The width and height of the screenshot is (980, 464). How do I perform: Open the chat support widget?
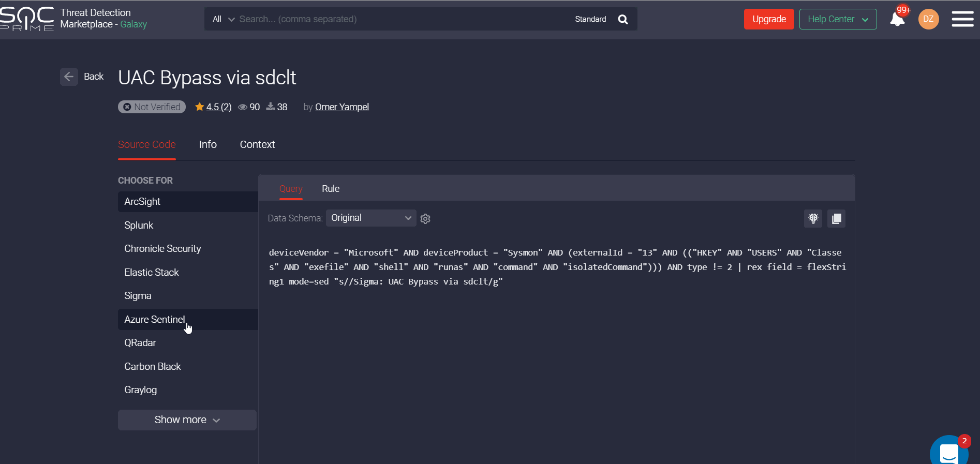point(949,452)
